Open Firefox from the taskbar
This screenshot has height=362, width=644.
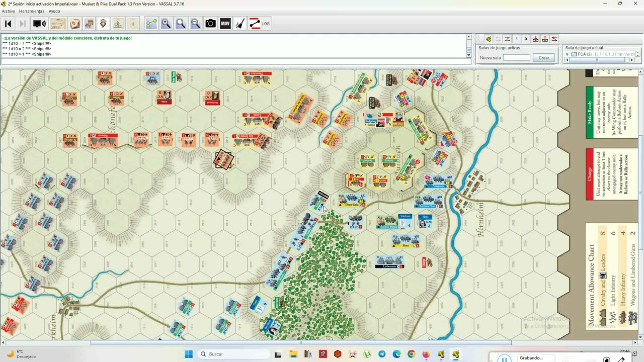pyautogui.click(x=426, y=354)
